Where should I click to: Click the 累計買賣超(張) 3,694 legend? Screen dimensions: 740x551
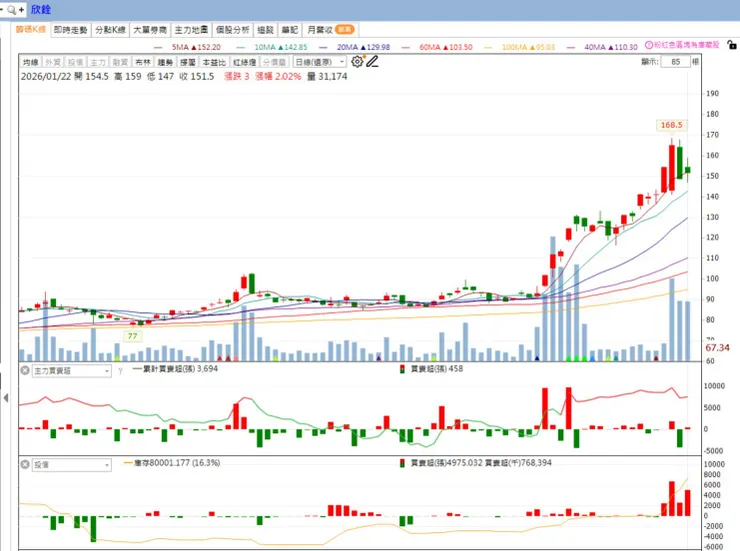[176, 368]
